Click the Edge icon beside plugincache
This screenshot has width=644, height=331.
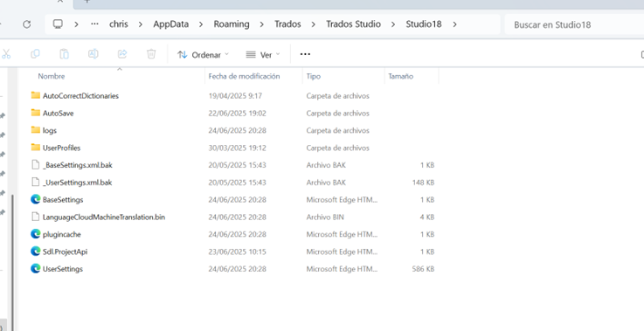click(x=36, y=234)
